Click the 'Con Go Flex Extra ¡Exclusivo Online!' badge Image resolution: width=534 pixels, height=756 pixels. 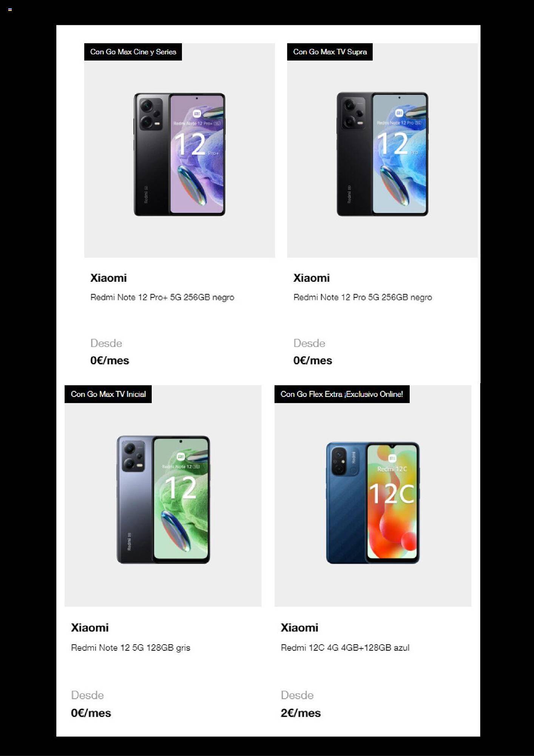(342, 394)
